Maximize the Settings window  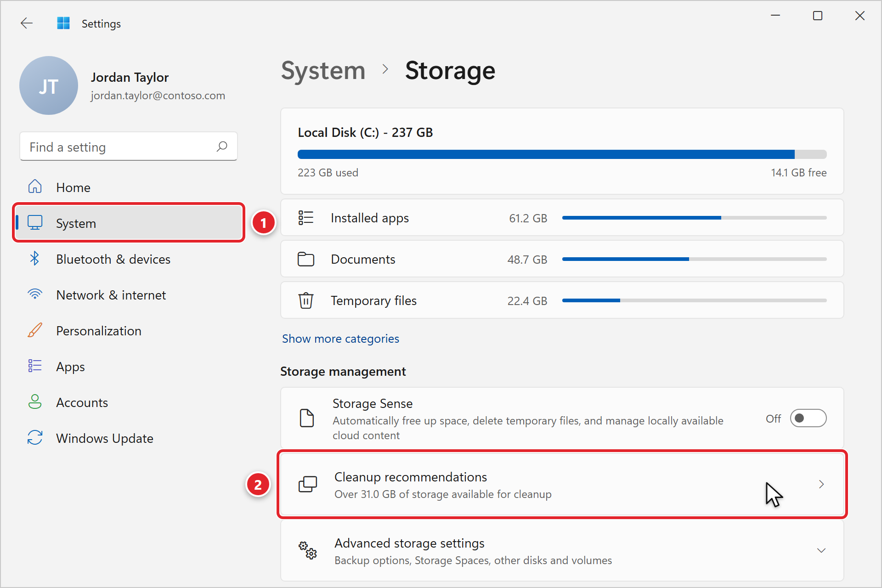coord(818,16)
